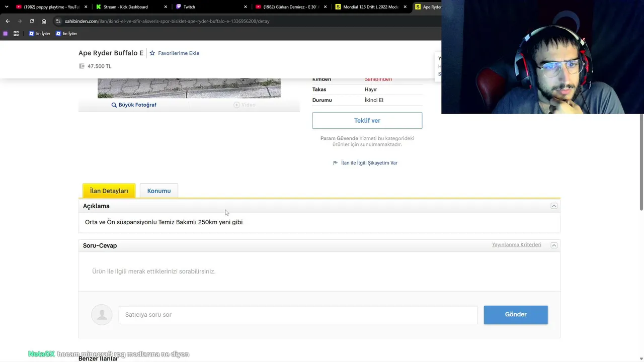Screen dimensions: 644x362
Task: Open the tab search chevron
Action: [x=7, y=7]
